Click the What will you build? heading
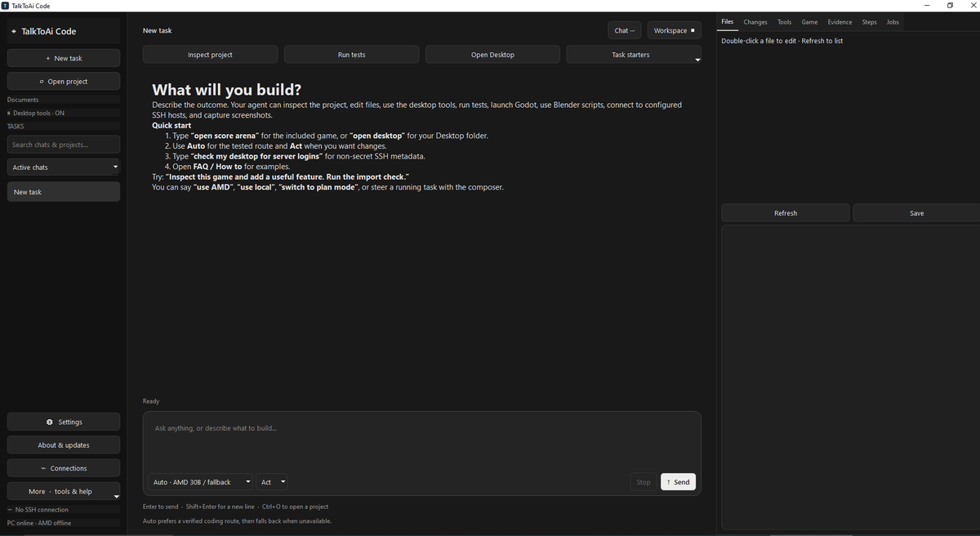The height and width of the screenshot is (536, 980). click(226, 90)
